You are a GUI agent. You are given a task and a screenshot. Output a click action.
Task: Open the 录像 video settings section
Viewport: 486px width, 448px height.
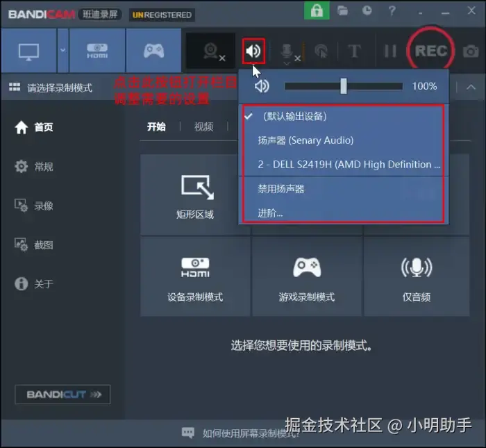click(34, 206)
